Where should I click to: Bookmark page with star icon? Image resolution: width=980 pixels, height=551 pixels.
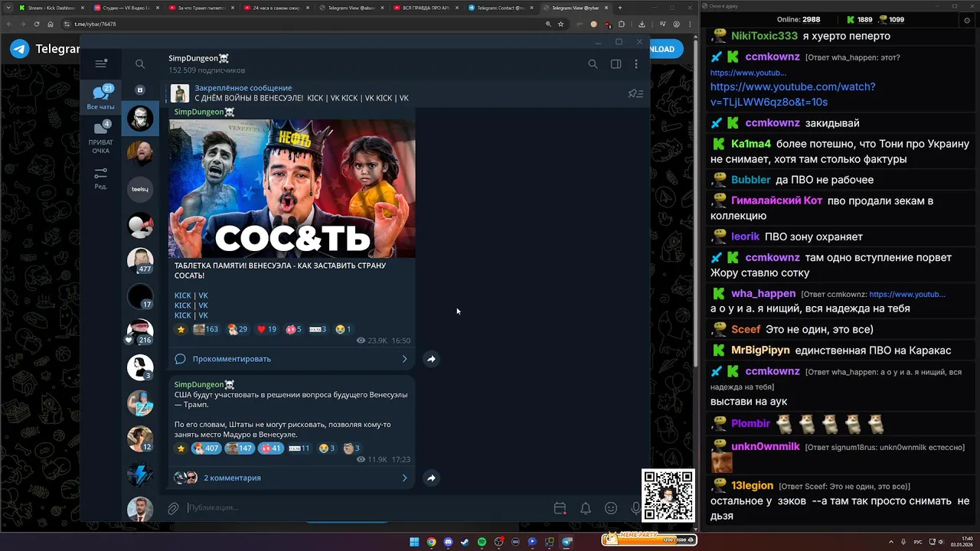click(561, 24)
